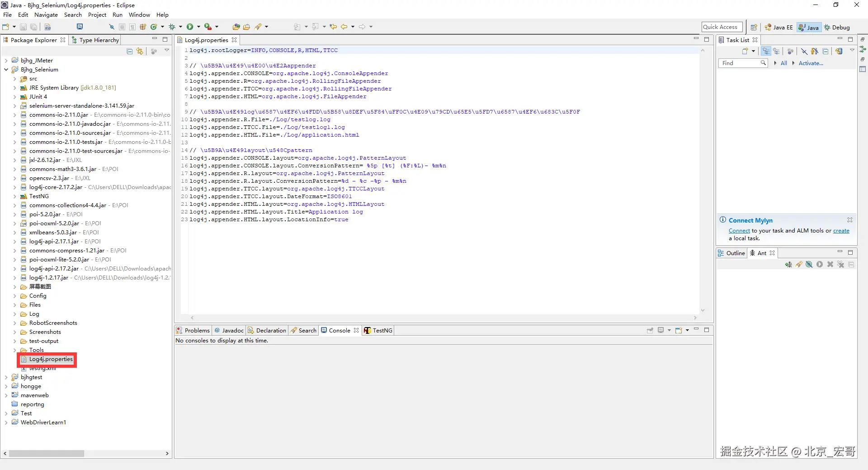
Task: Collapse the Bjhg_Selenium project
Action: point(6,70)
